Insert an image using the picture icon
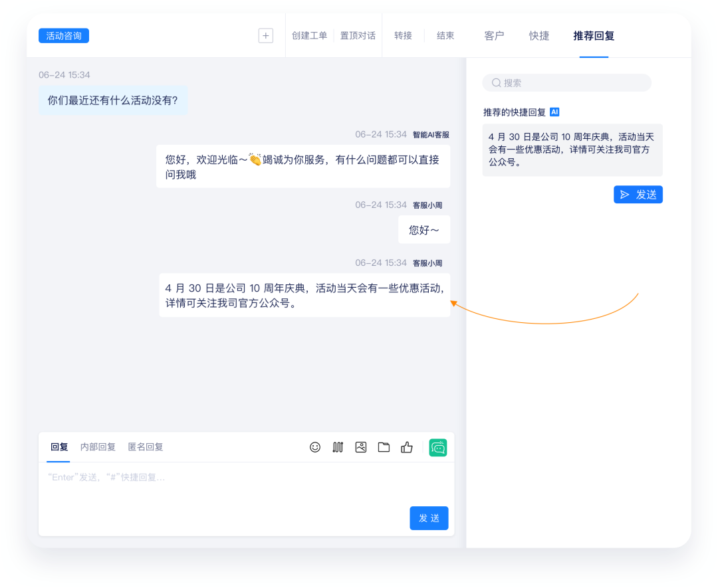718x588 pixels. tap(361, 447)
